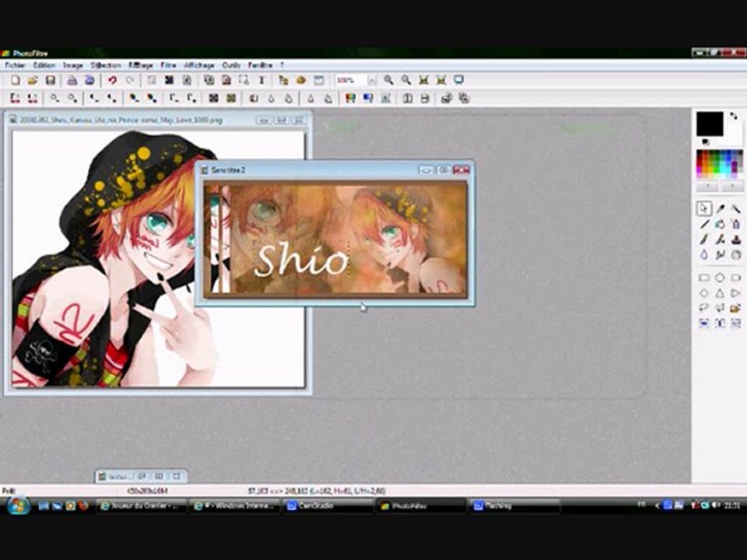Undo the last action with the red arrow
The height and width of the screenshot is (560, 747).
[112, 80]
